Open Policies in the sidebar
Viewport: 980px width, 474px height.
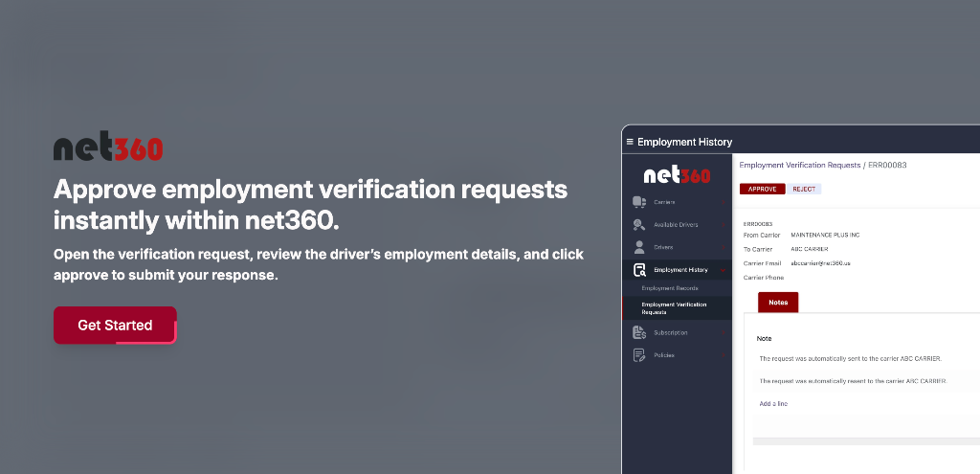[664, 355]
